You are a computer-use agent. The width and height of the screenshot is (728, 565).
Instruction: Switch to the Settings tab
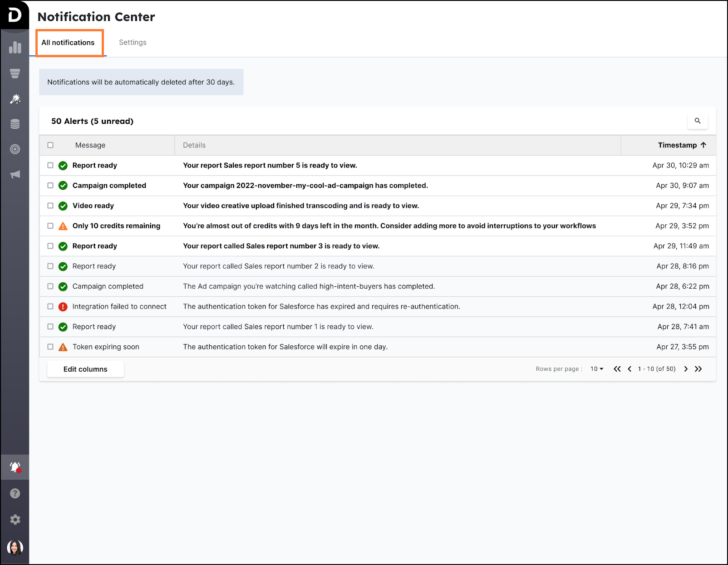click(133, 42)
